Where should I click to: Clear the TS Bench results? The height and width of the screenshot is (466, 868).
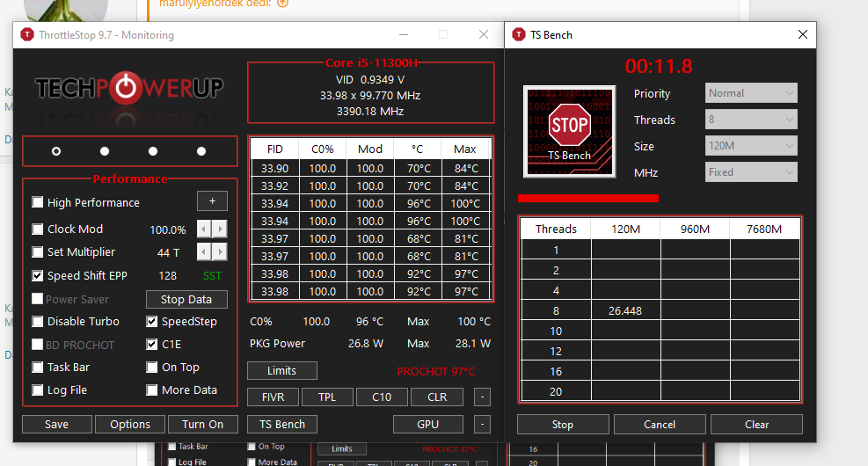pyautogui.click(x=756, y=425)
